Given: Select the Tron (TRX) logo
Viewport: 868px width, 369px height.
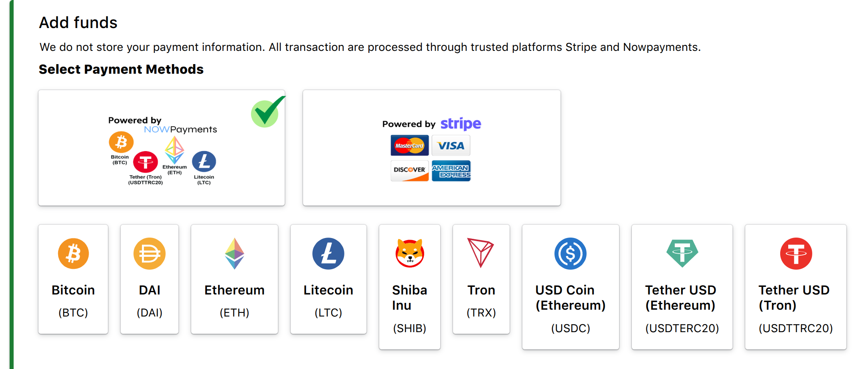Looking at the screenshot, I should pyautogui.click(x=481, y=253).
